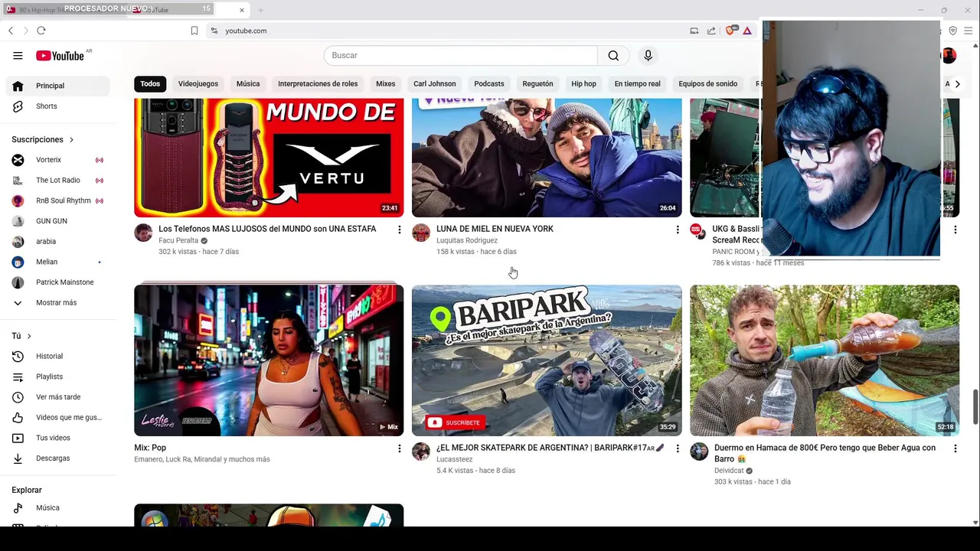Open Facu Peralta channel avatar
The width and height of the screenshot is (980, 551).
(x=143, y=233)
